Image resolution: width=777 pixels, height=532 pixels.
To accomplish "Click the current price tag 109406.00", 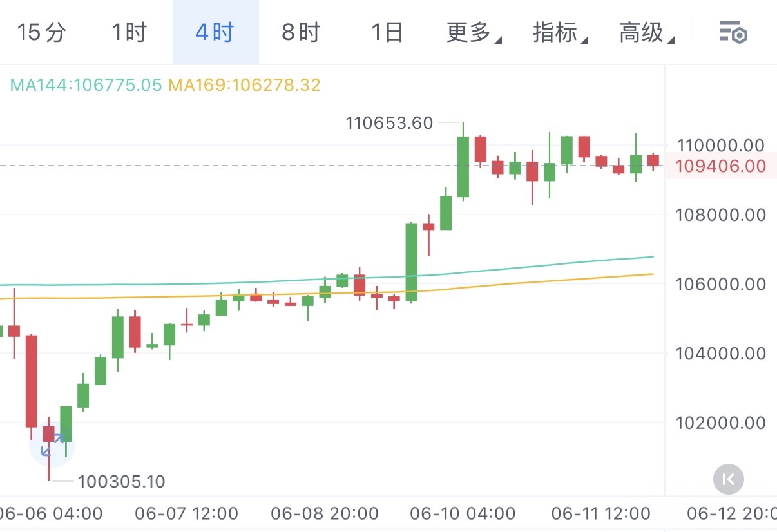I will click(720, 166).
